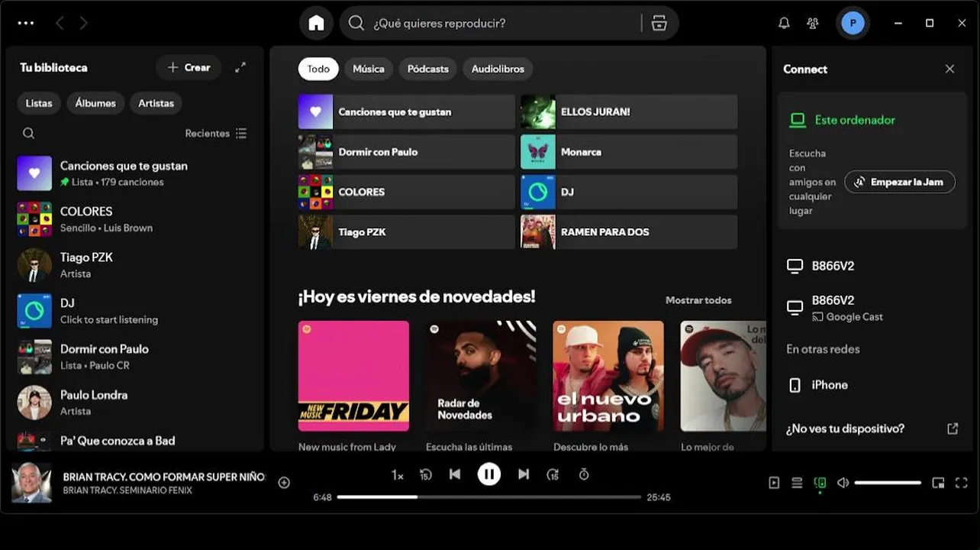Viewport: 980px width, 550px height.
Task: Open the three-dot menu in title bar
Action: click(26, 23)
